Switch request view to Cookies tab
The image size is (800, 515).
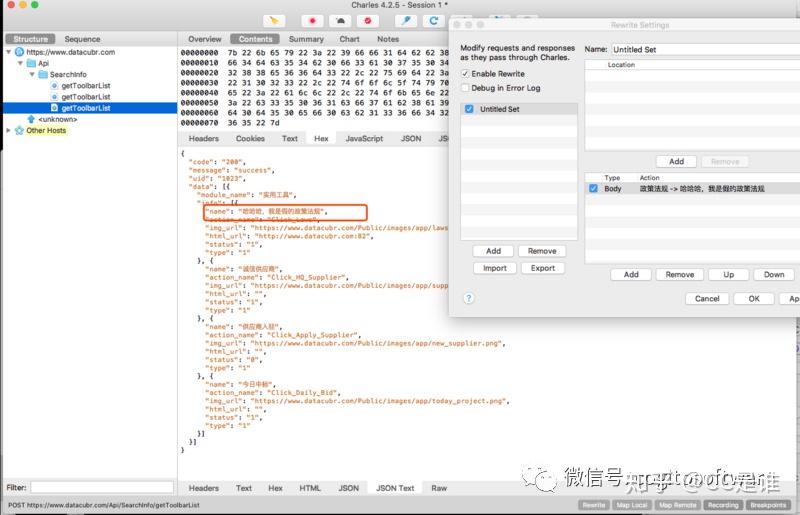click(250, 138)
